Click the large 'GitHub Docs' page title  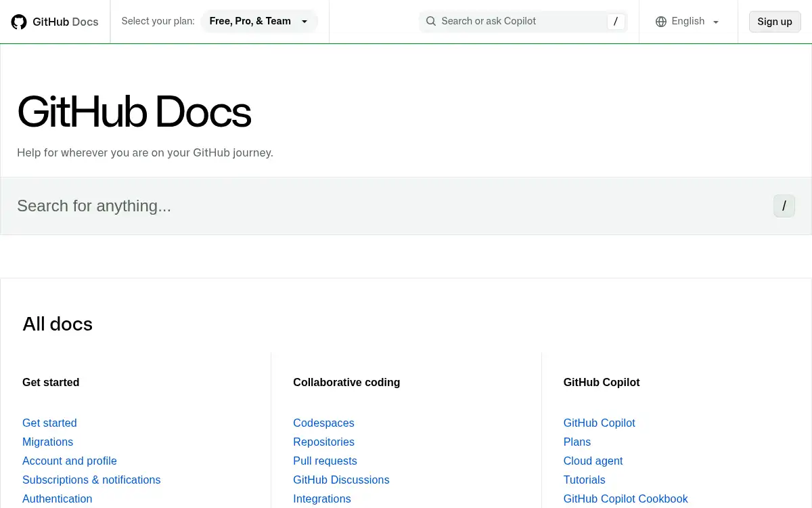[x=134, y=112]
